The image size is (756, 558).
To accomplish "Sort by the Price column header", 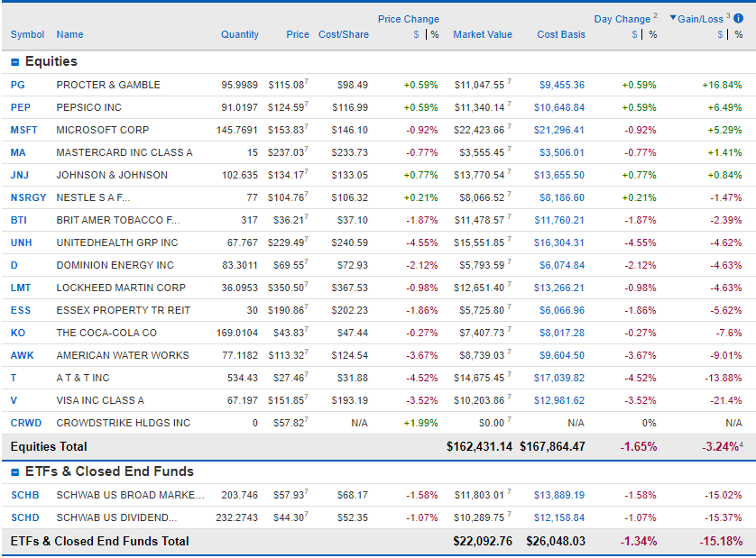I will point(298,34).
